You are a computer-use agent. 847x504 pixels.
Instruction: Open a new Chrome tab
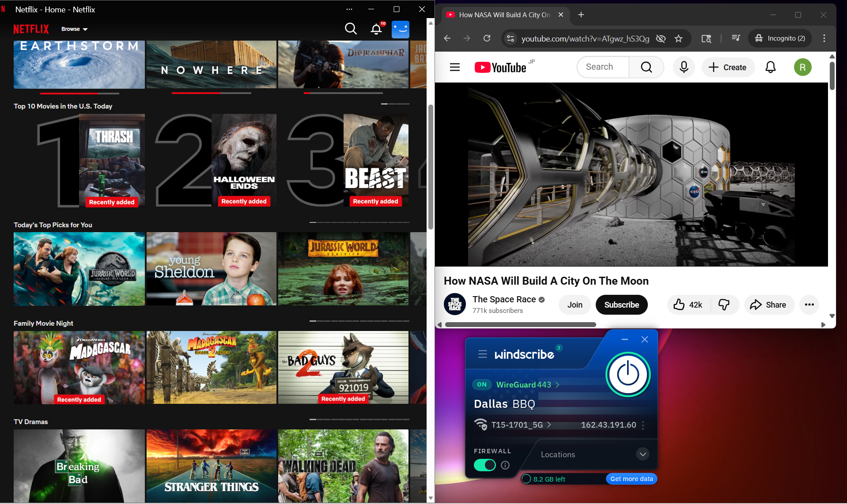581,15
